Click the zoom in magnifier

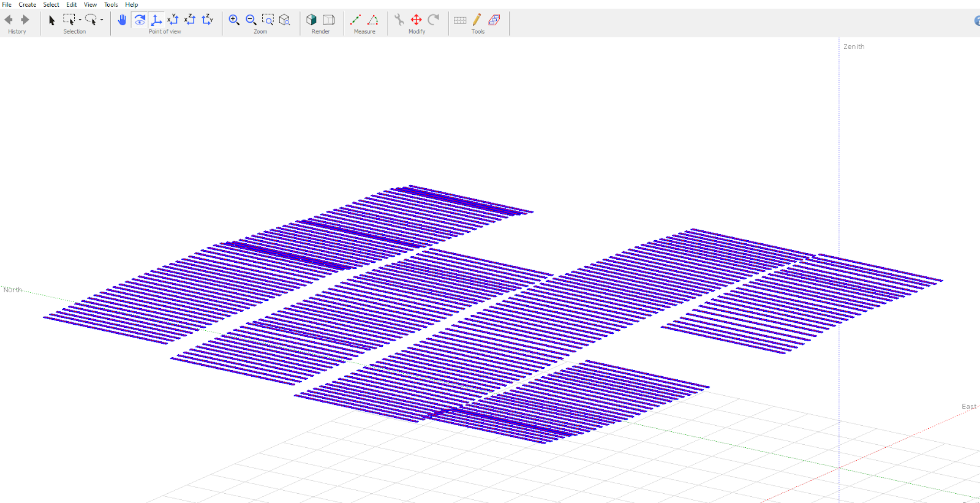[234, 20]
